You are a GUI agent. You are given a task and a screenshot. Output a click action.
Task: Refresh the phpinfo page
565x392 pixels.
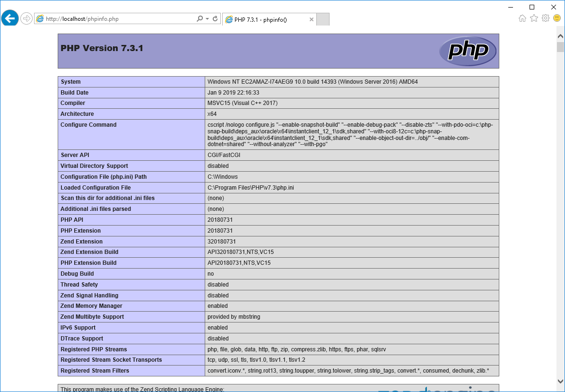[215, 19]
